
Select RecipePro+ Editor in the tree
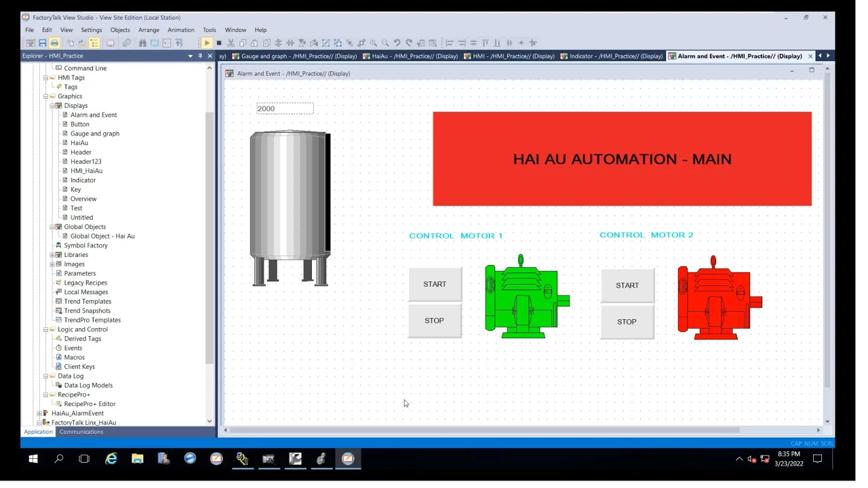(90, 404)
